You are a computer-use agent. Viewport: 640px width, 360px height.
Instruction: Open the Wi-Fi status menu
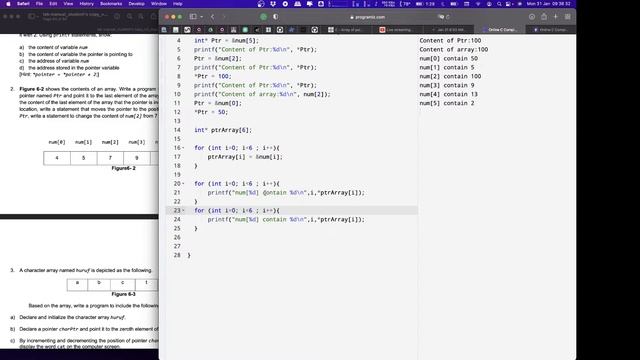478,4
